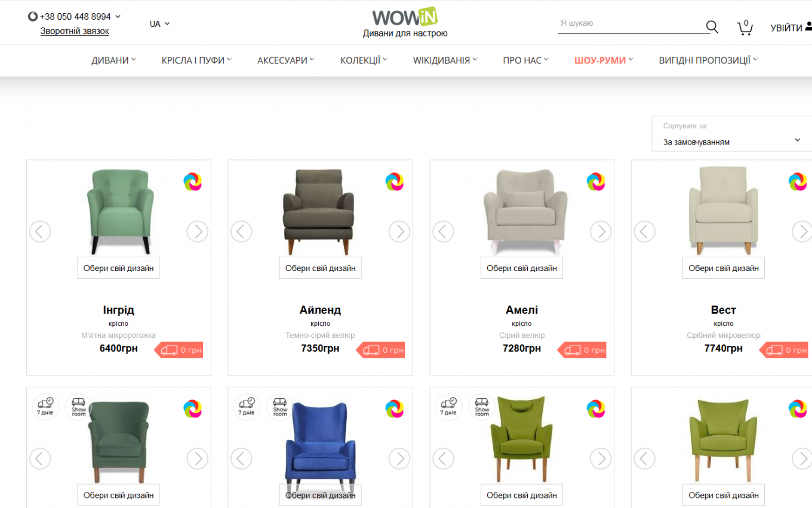Click the Я шукаю search field
The width and height of the screenshot is (812, 508).
click(631, 24)
